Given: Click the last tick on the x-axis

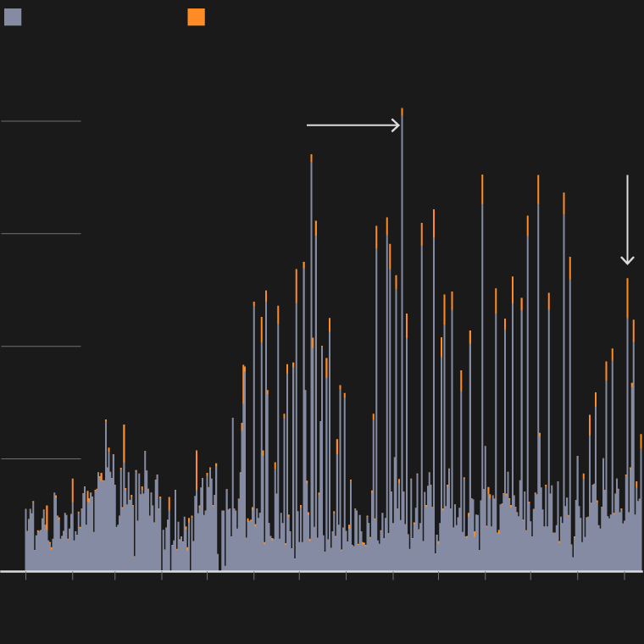Looking at the screenshot, I should point(624,575).
